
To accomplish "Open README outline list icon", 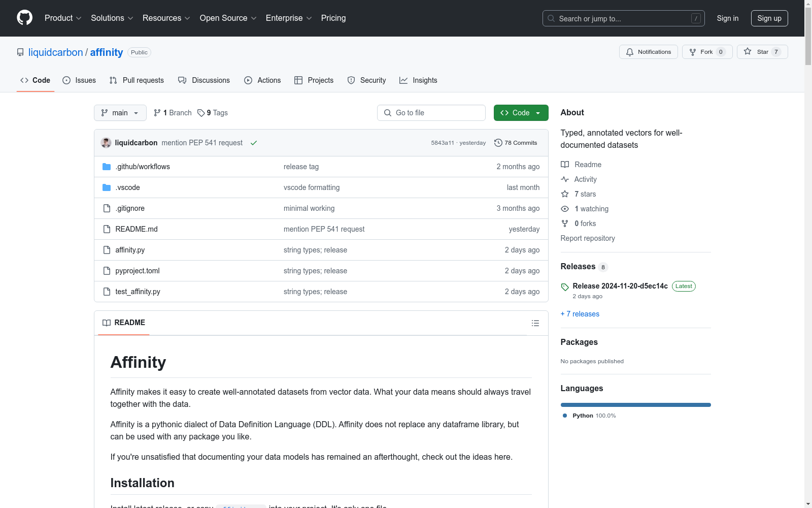I will pyautogui.click(x=535, y=323).
